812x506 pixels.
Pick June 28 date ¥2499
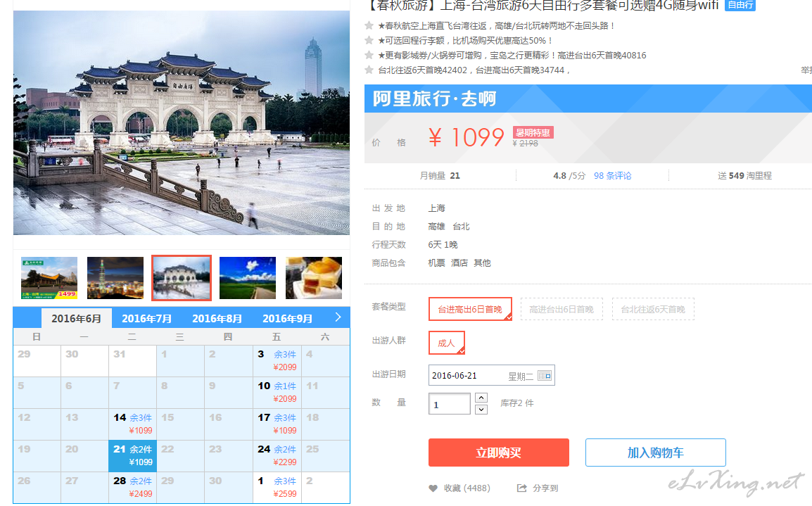click(x=132, y=487)
